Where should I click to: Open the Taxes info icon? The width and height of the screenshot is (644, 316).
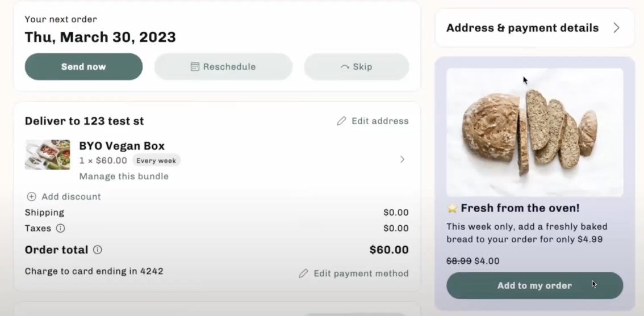point(60,228)
